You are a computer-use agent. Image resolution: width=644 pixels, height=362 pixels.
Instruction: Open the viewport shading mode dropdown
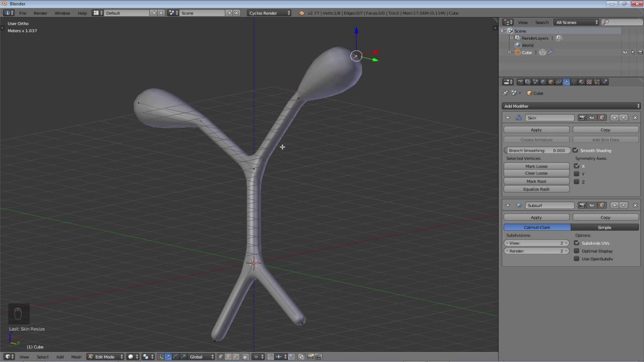click(133, 357)
